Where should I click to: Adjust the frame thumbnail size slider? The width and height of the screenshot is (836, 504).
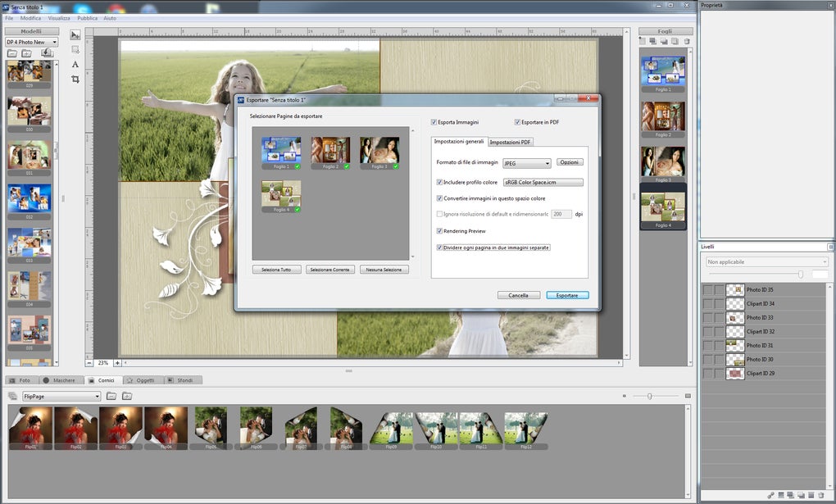(650, 396)
